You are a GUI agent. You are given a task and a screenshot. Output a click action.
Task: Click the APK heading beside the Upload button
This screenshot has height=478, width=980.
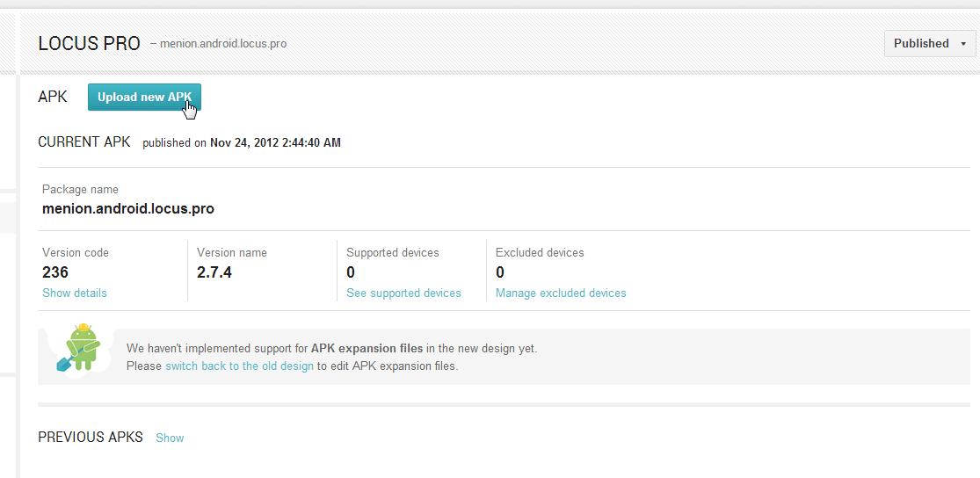(x=53, y=98)
